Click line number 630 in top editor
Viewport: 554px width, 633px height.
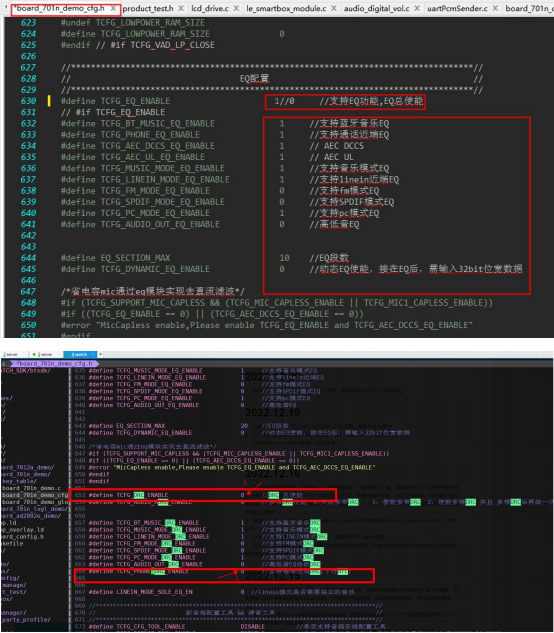pyautogui.click(x=28, y=101)
